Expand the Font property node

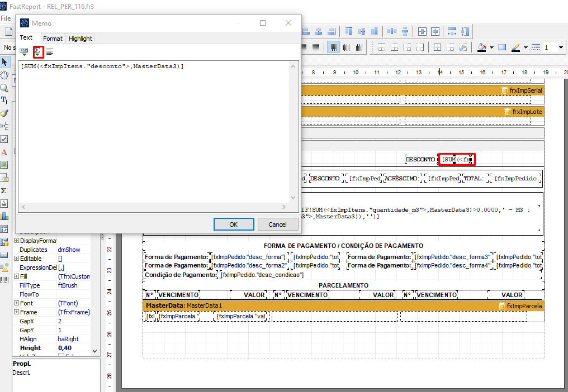[16, 303]
